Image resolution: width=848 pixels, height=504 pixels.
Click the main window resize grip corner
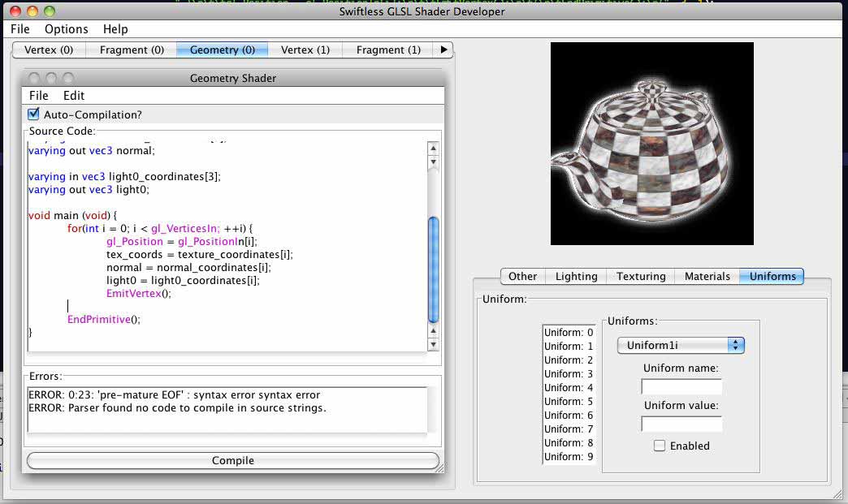point(838,493)
